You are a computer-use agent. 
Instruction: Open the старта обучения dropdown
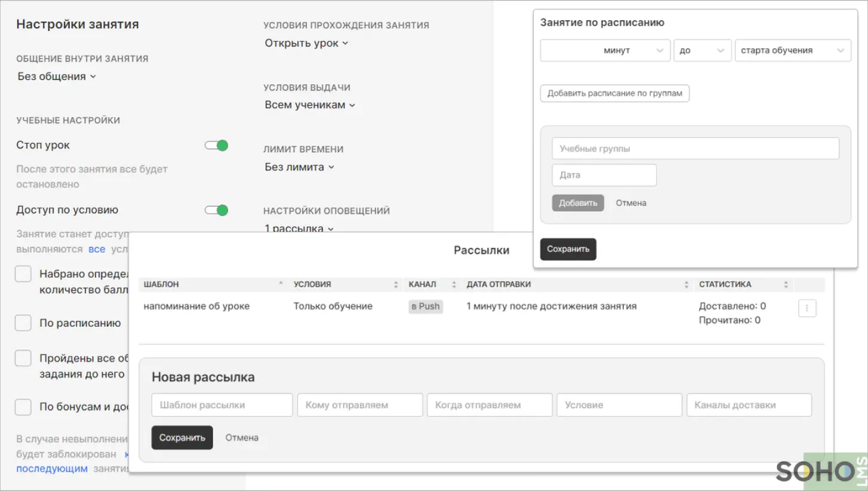[793, 50]
